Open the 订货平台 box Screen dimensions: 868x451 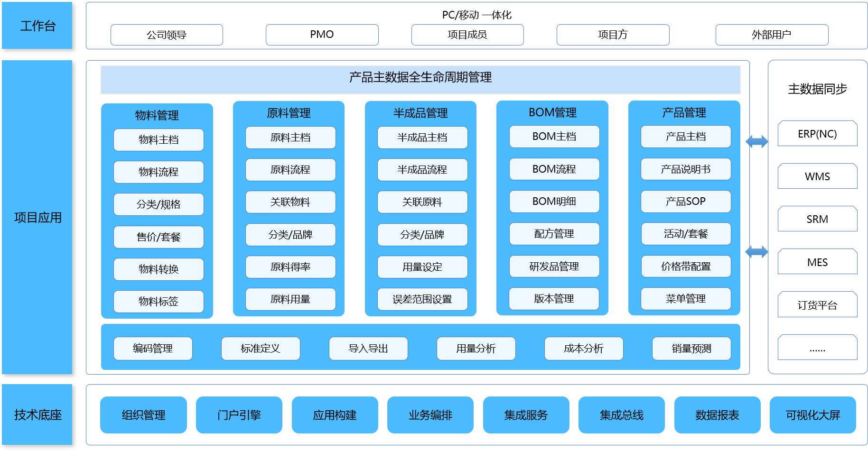(x=817, y=304)
